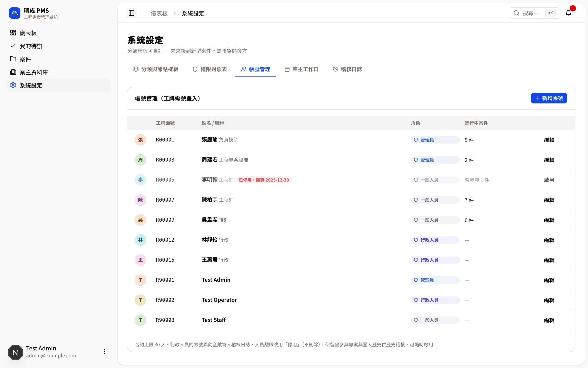
Task: Click T avatar for Test Staff row
Action: [140, 320]
